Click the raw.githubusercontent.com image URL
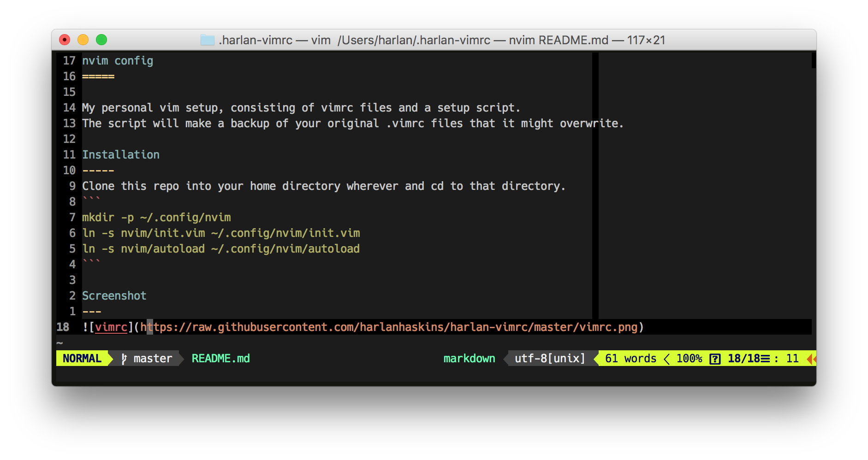Screen dimensions: 868x460 389,327
